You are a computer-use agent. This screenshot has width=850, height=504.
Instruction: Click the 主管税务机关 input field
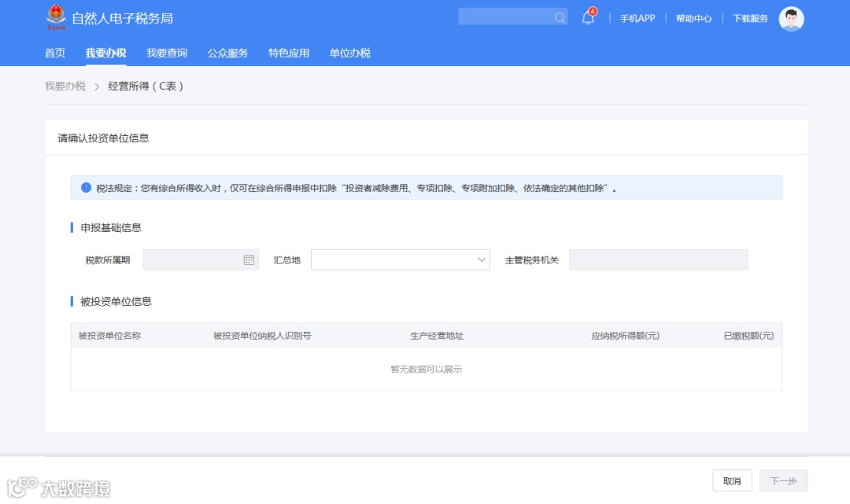pyautogui.click(x=658, y=259)
